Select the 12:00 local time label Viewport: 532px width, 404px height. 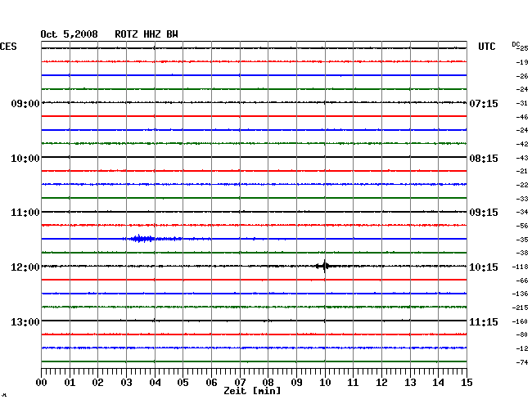tap(25, 267)
